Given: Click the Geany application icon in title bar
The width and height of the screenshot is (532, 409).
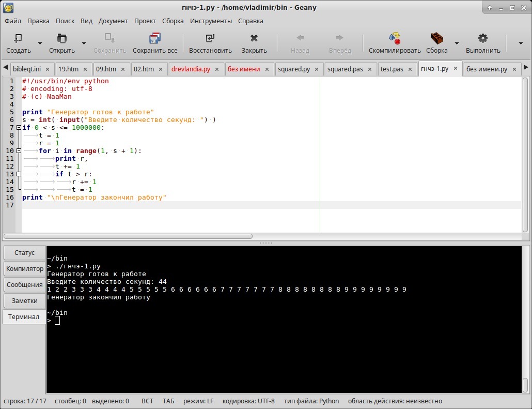Looking at the screenshot, I should click(x=8, y=8).
